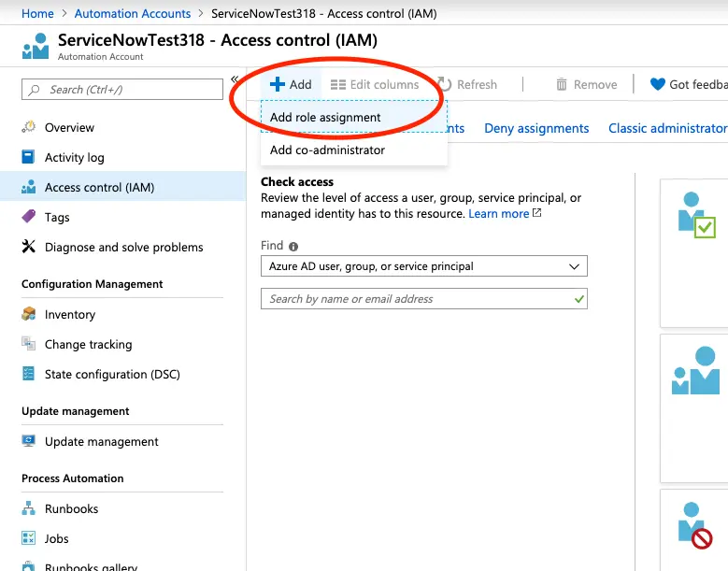The image size is (728, 571).
Task: Go to Home breadcrumb link
Action: tap(37, 13)
